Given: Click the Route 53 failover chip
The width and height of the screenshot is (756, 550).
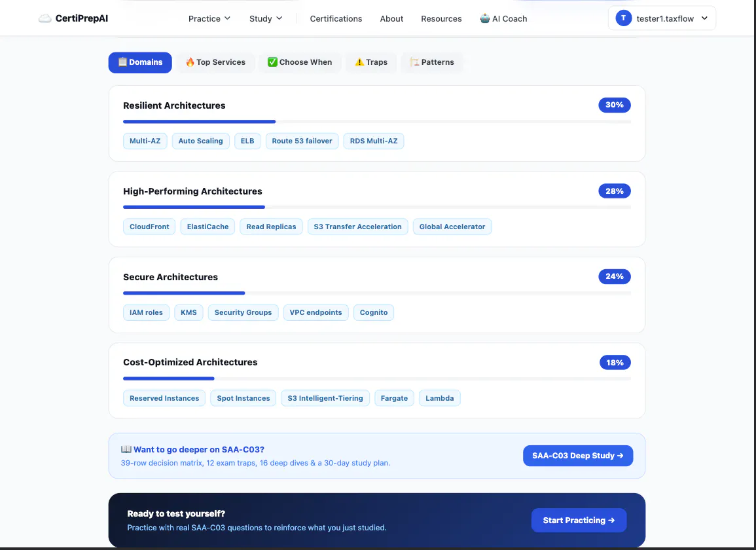Looking at the screenshot, I should click(x=302, y=141).
